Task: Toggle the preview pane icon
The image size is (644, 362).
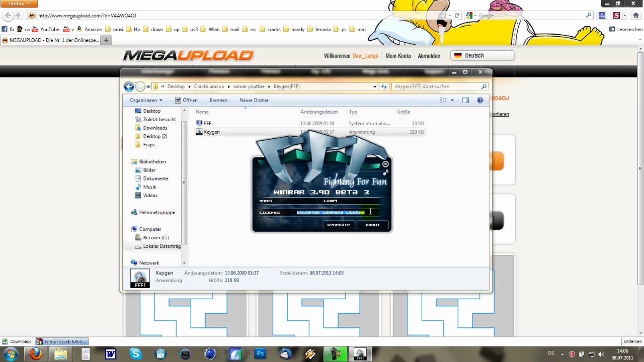Action: 465,100
